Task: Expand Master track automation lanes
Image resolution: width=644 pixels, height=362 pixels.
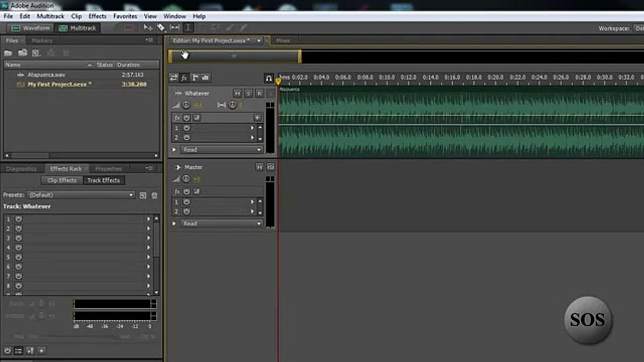Action: [174, 224]
